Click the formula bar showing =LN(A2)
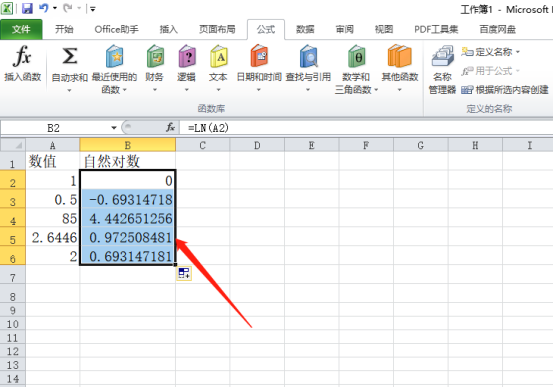This screenshot has width=554, height=388. click(x=366, y=128)
